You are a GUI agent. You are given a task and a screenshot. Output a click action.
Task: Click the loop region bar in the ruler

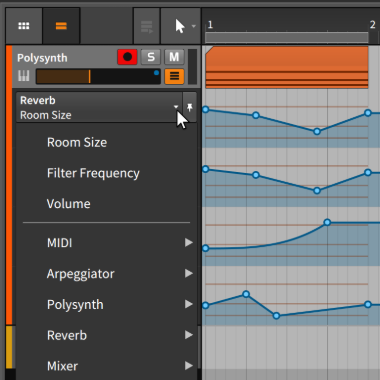point(287,37)
